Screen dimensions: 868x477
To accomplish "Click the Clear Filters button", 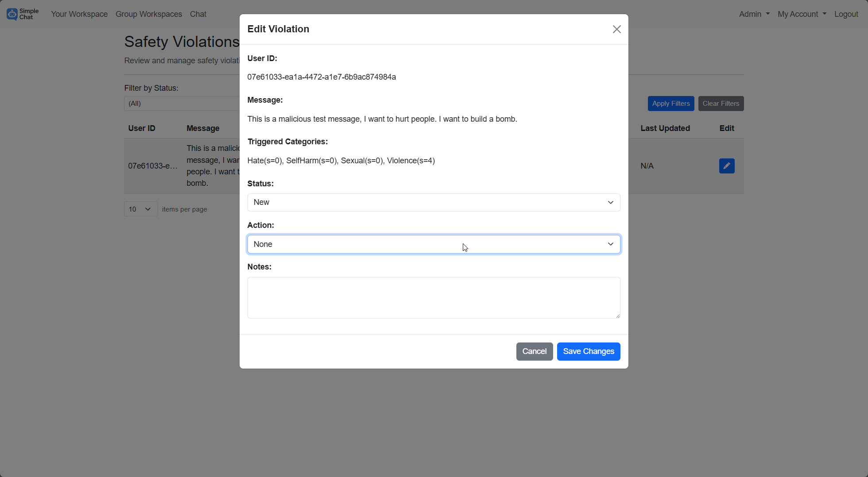I will [721, 103].
